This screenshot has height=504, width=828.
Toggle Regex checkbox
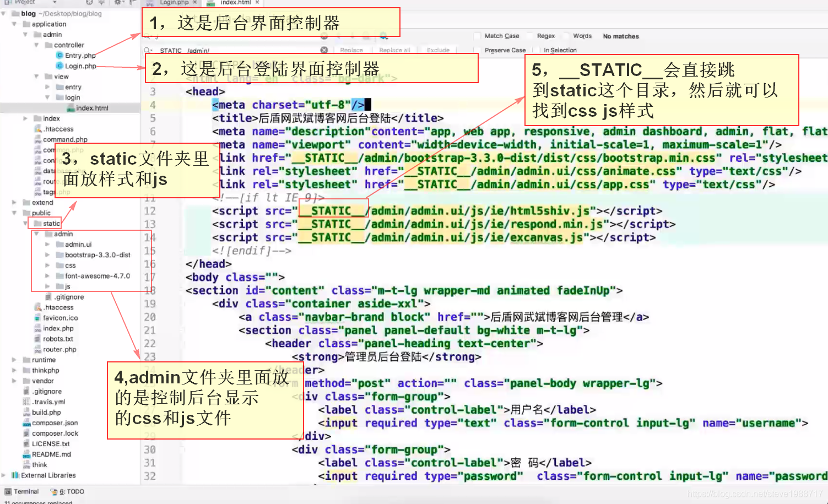pyautogui.click(x=529, y=36)
